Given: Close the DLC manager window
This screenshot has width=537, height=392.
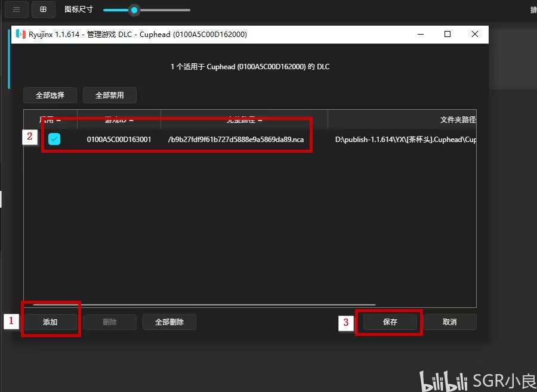Looking at the screenshot, I should pyautogui.click(x=475, y=34).
